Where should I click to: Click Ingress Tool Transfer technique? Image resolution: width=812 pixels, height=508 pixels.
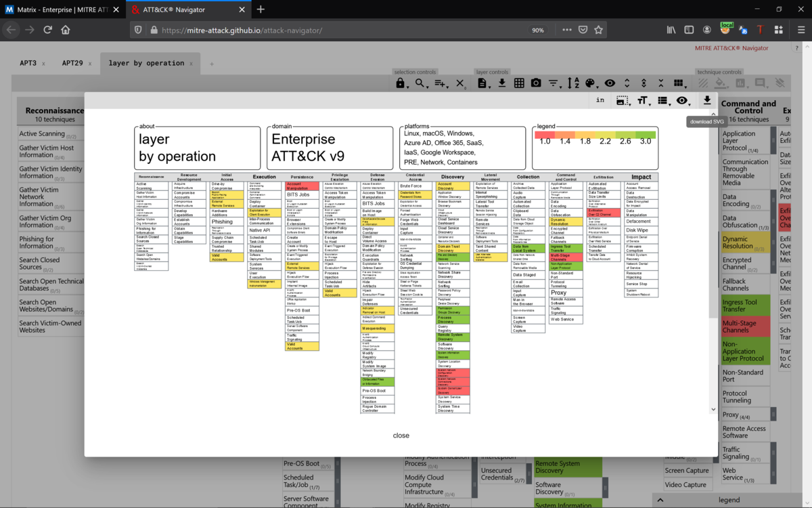pyautogui.click(x=745, y=305)
